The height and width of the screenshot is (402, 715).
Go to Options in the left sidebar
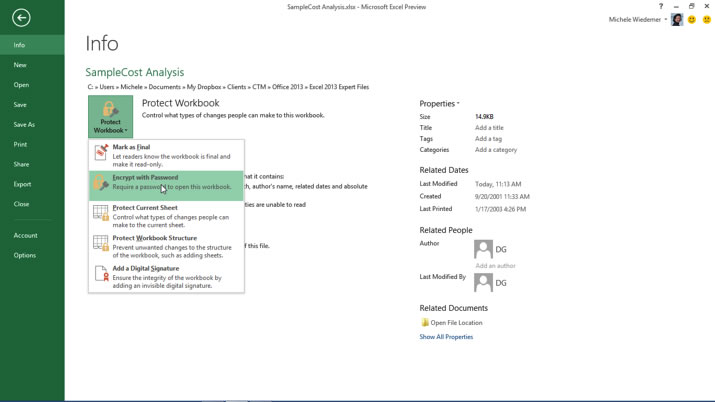tap(25, 255)
